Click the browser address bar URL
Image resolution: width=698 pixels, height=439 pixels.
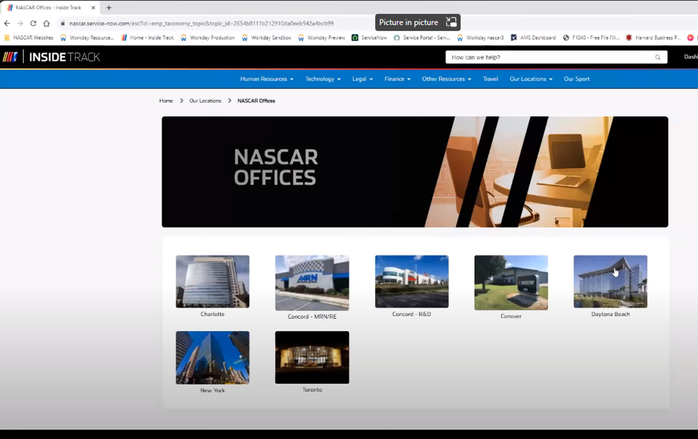click(x=201, y=23)
